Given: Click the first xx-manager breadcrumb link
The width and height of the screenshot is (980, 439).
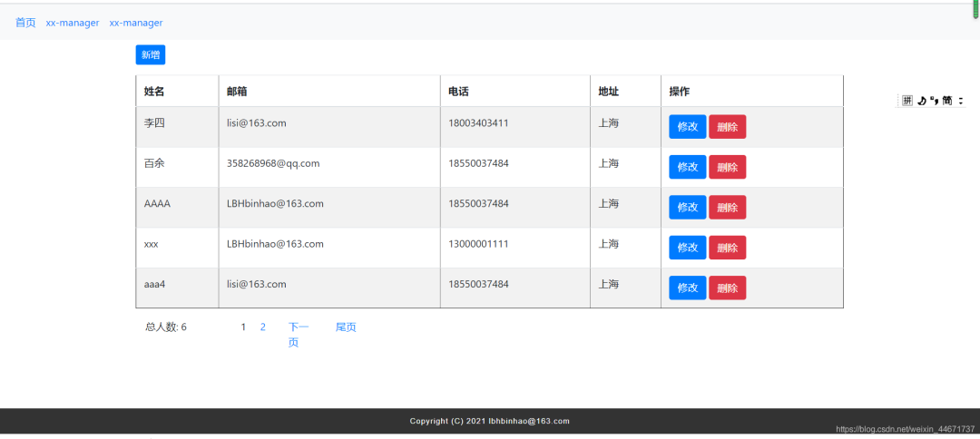Looking at the screenshot, I should [73, 23].
